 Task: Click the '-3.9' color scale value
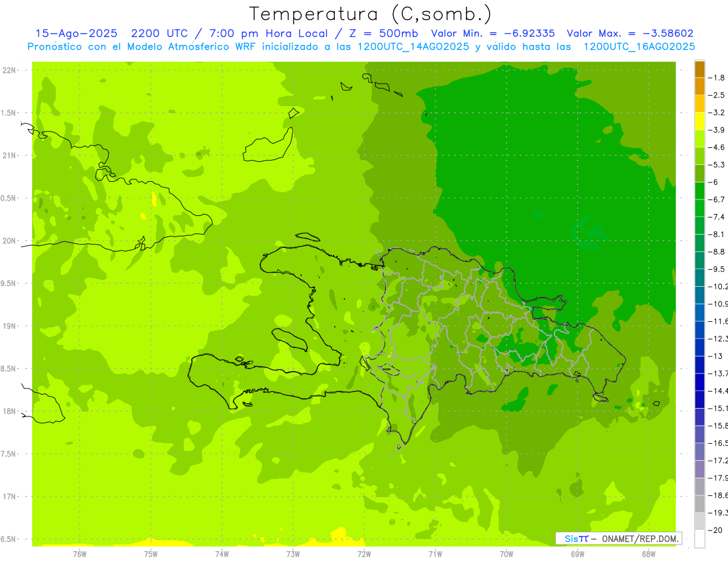[x=716, y=130]
